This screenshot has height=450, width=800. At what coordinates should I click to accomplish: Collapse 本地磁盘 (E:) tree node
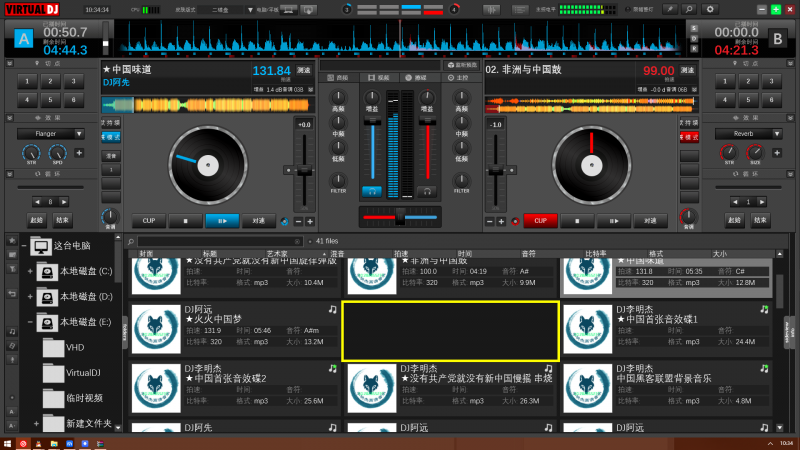point(31,322)
